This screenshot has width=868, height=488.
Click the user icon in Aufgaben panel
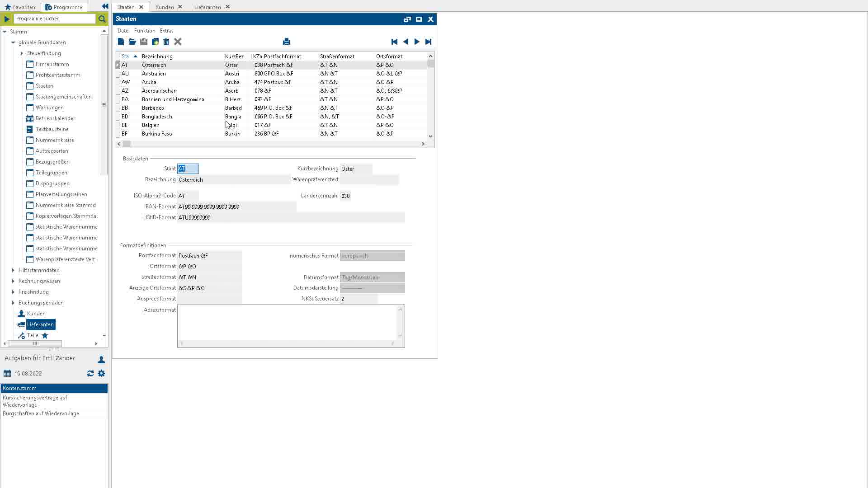point(101,360)
